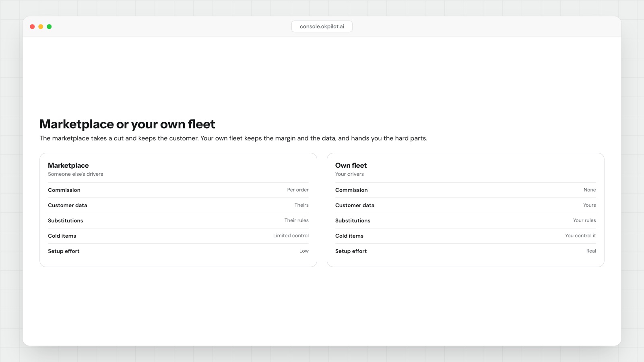The width and height of the screenshot is (644, 362).
Task: Click the 'Theirs' value
Action: click(301, 205)
